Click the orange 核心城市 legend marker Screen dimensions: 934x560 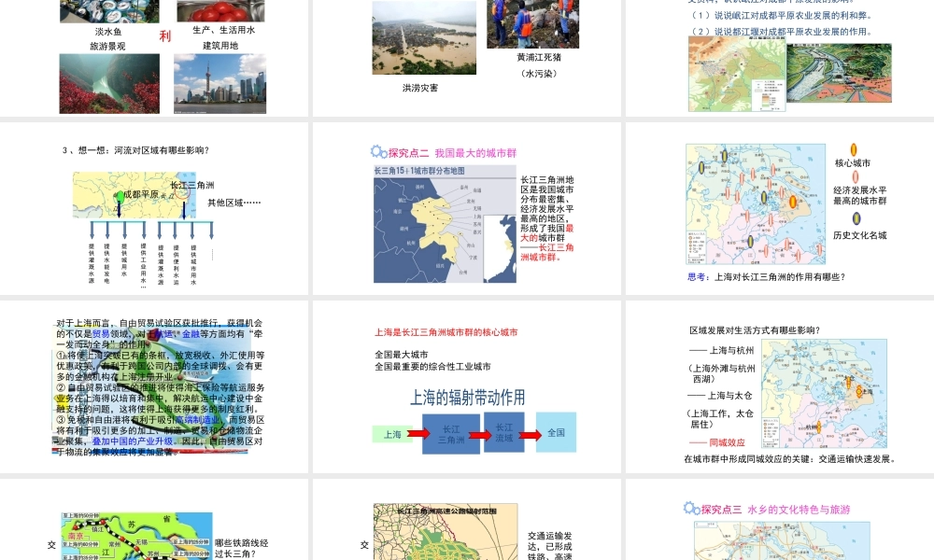pyautogui.click(x=854, y=149)
